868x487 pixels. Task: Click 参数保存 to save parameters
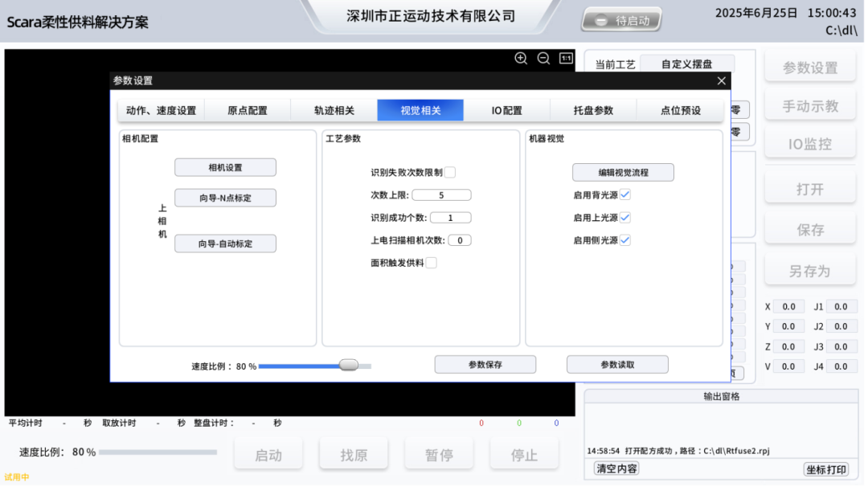tap(485, 364)
